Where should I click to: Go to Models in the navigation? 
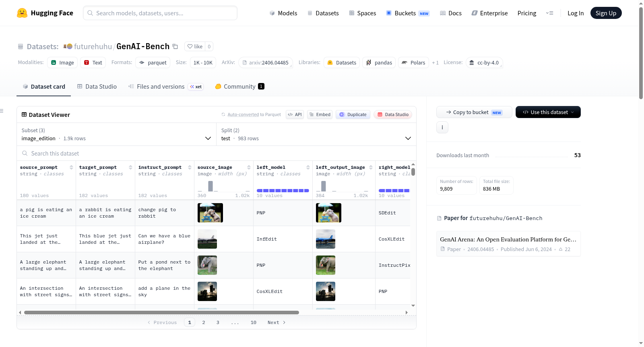(283, 13)
